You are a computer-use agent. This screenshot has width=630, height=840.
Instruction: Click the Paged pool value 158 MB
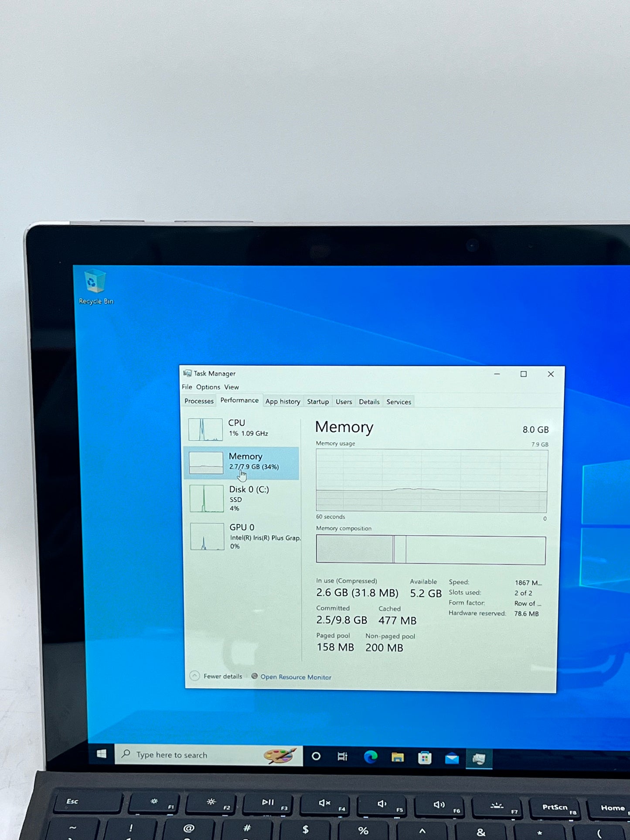(335, 647)
